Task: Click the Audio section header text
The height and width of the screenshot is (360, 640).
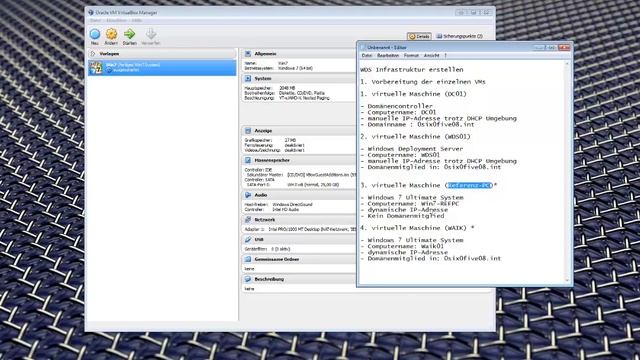Action: pyautogui.click(x=261, y=195)
